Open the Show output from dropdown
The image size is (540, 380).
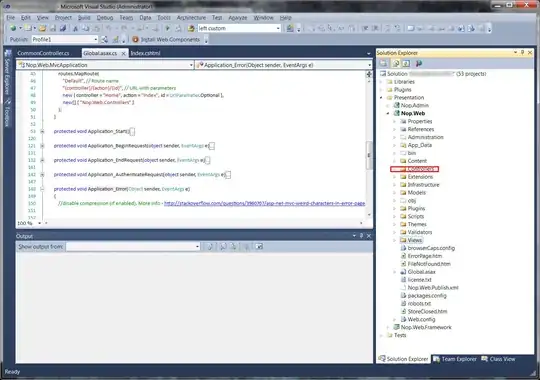coord(133,246)
